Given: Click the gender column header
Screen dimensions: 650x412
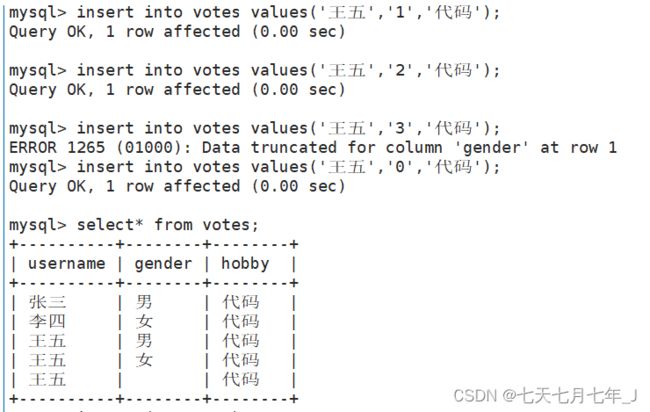Looking at the screenshot, I should 163,264.
